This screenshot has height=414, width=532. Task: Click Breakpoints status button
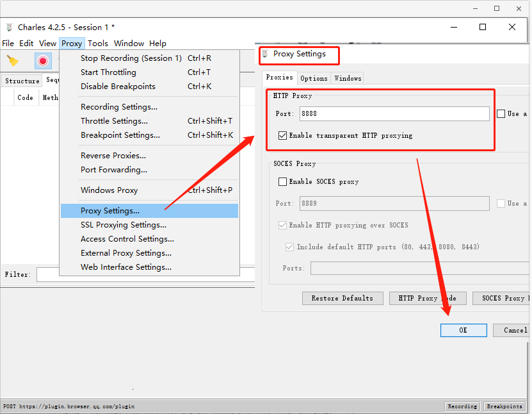pos(504,406)
